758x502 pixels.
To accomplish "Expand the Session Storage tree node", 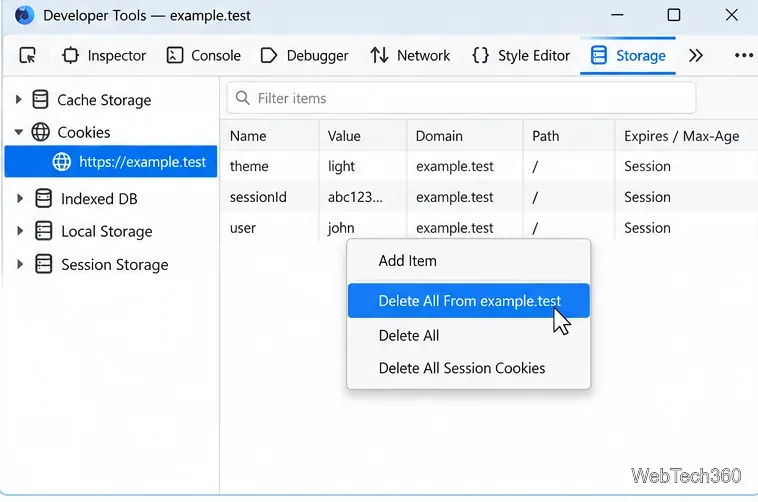I will pyautogui.click(x=20, y=265).
